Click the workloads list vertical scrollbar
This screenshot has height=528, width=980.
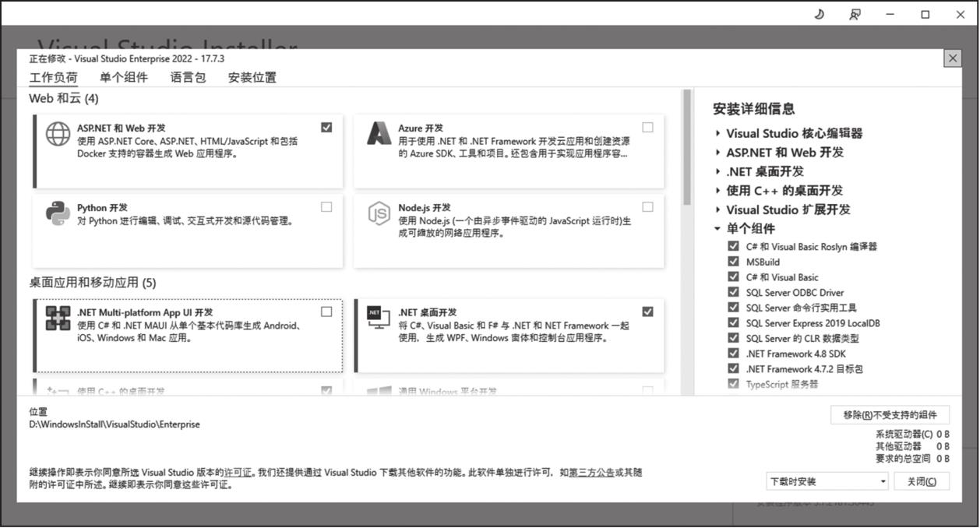point(687,146)
